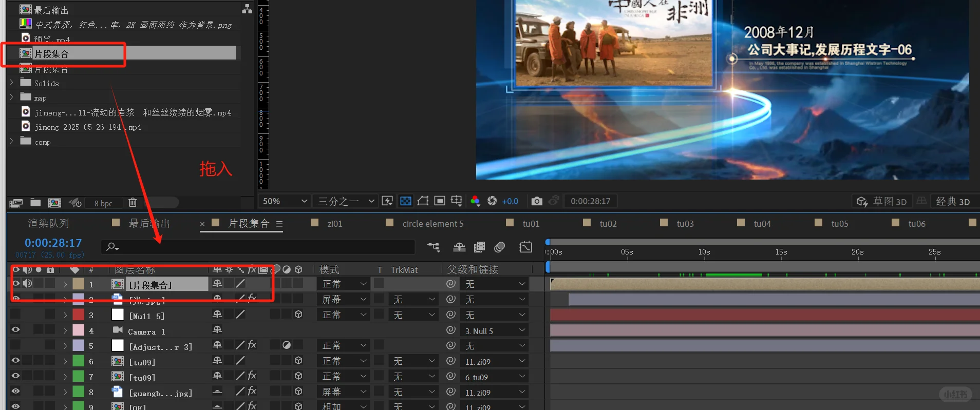
Task: Take a snapshot with the camera icon
Action: pos(537,201)
